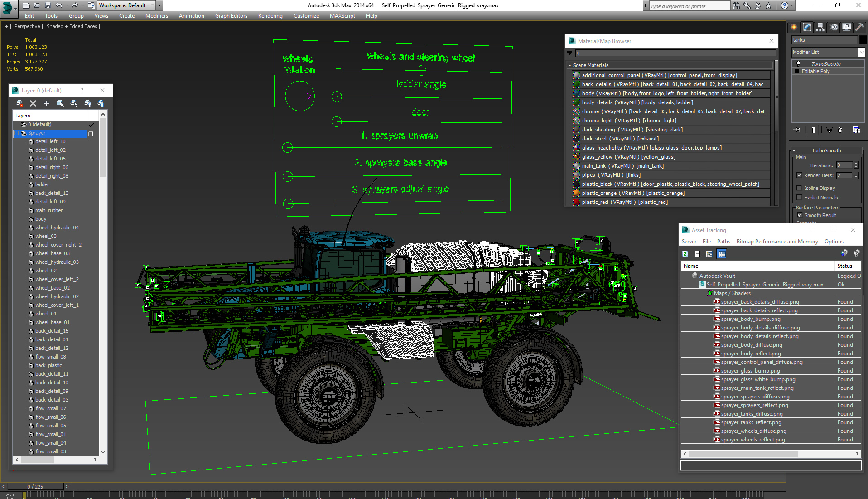This screenshot has height=499, width=868.
Task: Click Add Selected Objects plus icon in Layer dialog
Action: 47,103
